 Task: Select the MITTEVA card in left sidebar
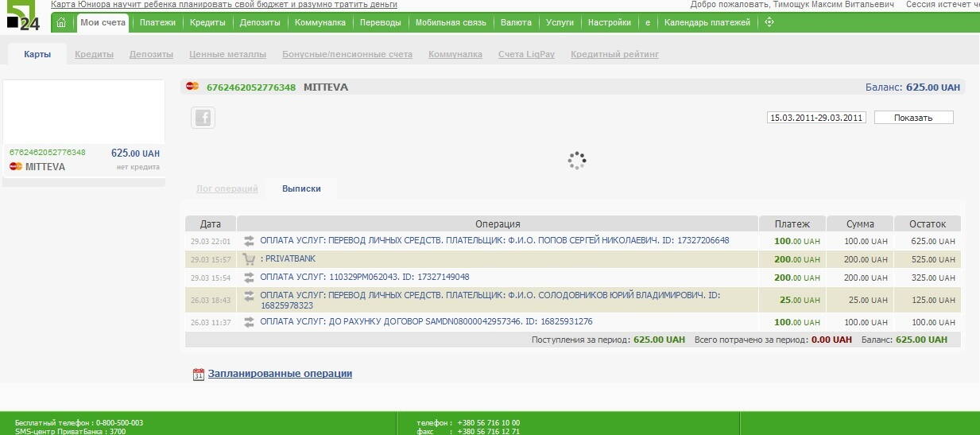tap(83, 159)
